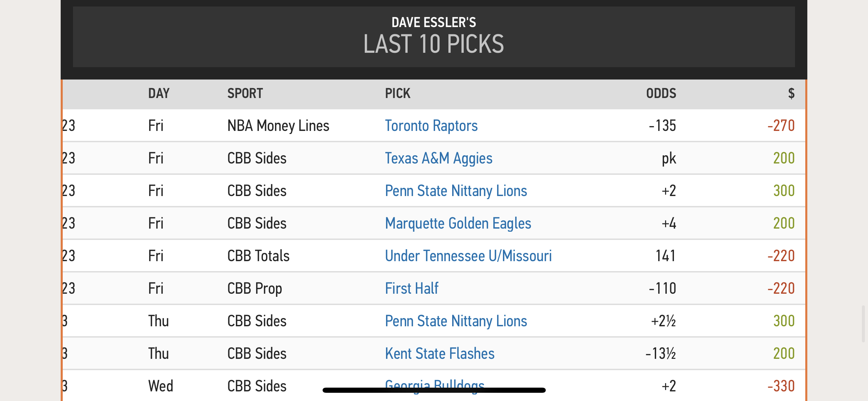Open Thursday's Penn State Nittany Lions pick

(456, 321)
